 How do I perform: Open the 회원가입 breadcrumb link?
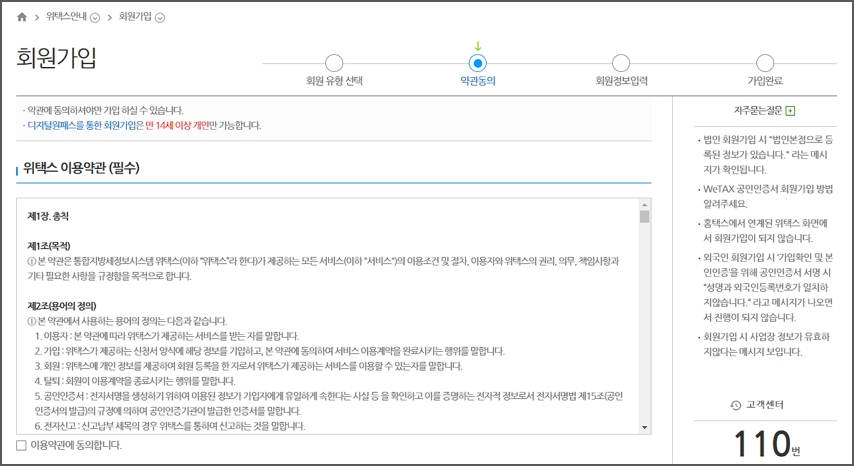(135, 17)
